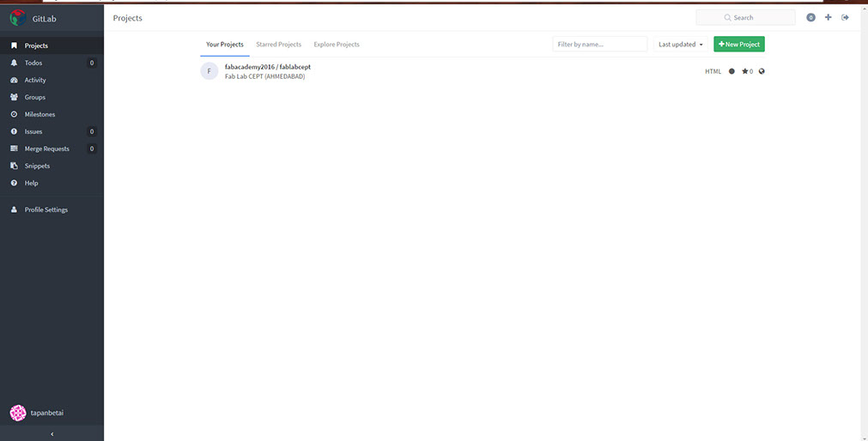
Task: Click the Todos count badge in sidebar
Action: [x=92, y=63]
